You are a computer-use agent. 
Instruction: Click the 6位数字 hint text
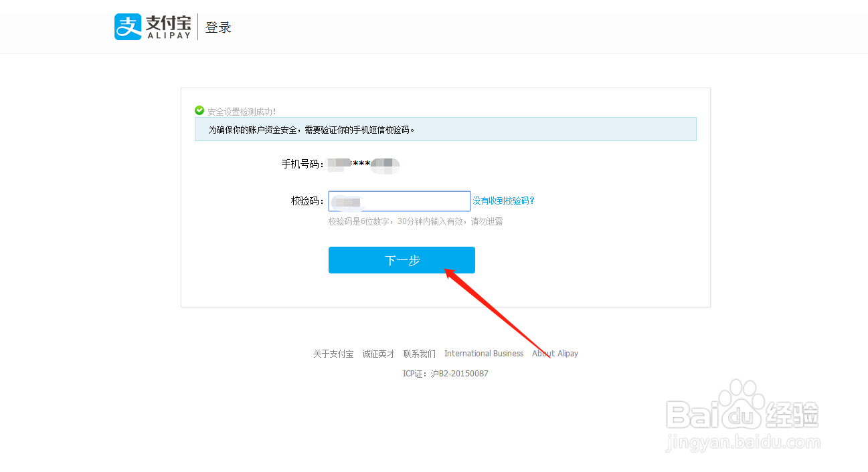(x=416, y=221)
